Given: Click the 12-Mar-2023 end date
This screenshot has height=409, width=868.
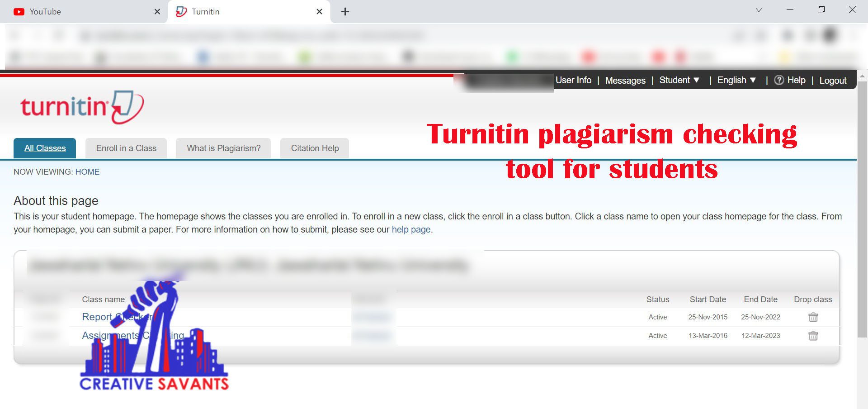Looking at the screenshot, I should click(760, 336).
